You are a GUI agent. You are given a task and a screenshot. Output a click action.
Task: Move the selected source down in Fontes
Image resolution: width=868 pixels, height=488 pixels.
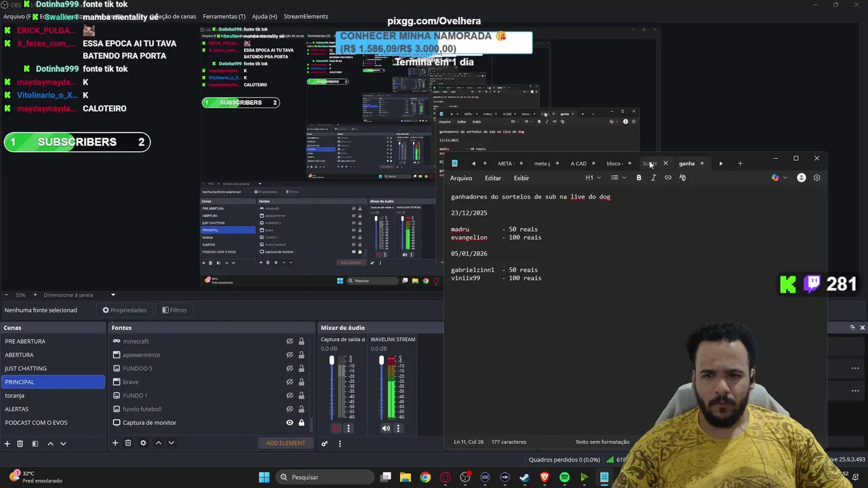[x=172, y=443]
